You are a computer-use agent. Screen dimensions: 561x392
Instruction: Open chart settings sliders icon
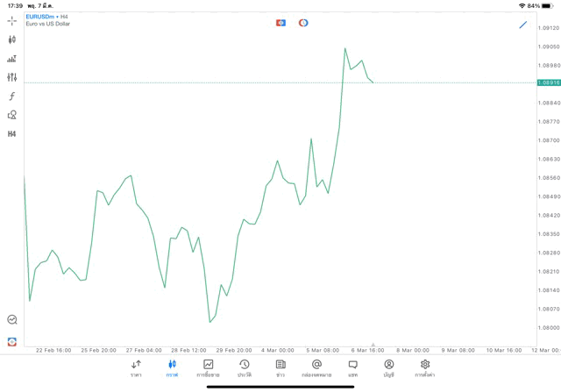pos(11,77)
